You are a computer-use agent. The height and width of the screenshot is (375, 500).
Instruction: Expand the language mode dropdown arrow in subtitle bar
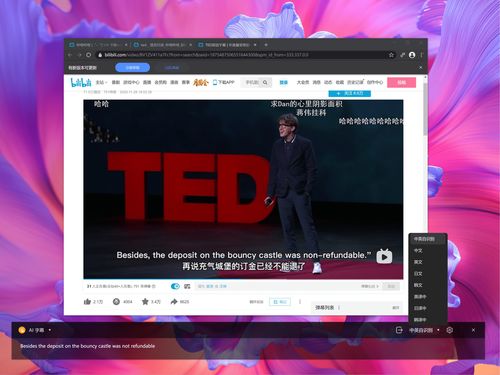pos(438,330)
